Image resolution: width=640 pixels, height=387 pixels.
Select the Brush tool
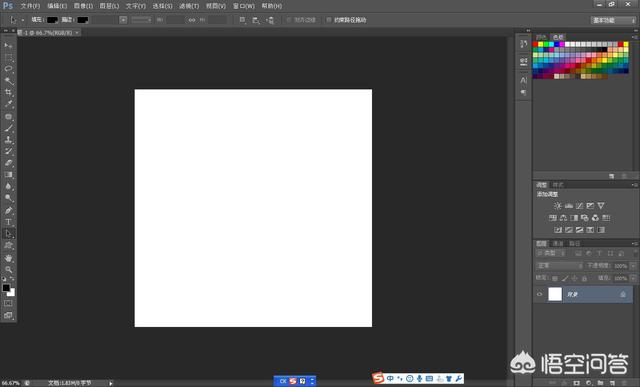[8, 128]
